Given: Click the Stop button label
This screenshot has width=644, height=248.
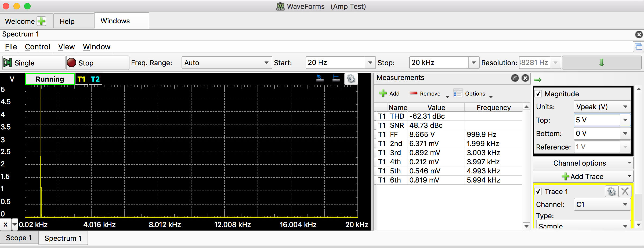Looking at the screenshot, I should pyautogui.click(x=86, y=63).
